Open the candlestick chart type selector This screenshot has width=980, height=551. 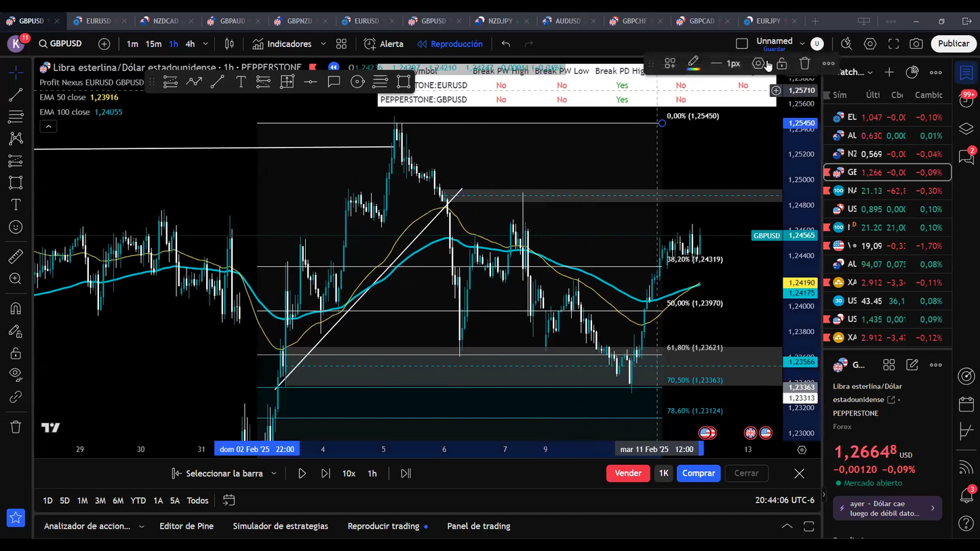(x=229, y=44)
